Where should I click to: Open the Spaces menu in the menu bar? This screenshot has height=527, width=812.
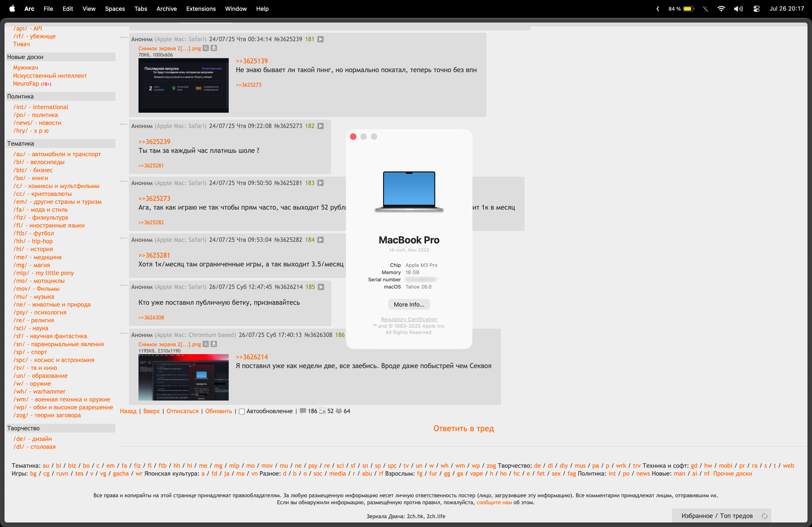tap(115, 9)
